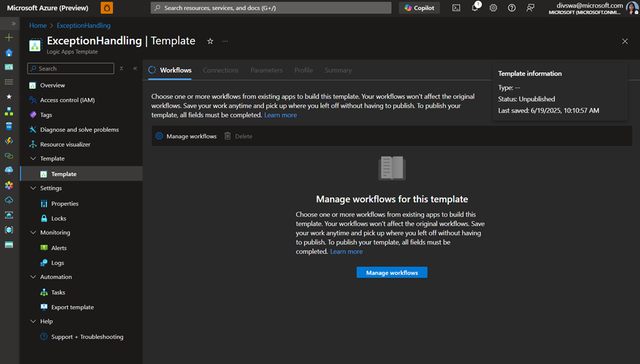640x364 pixels.
Task: Click Learn more in the empty state
Action: pos(346,251)
